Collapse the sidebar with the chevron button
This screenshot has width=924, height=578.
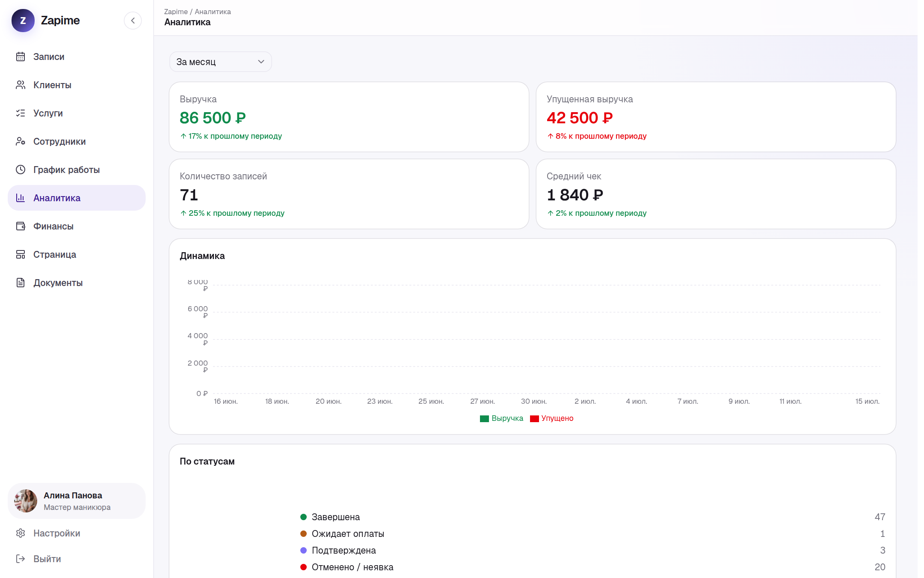(x=133, y=21)
